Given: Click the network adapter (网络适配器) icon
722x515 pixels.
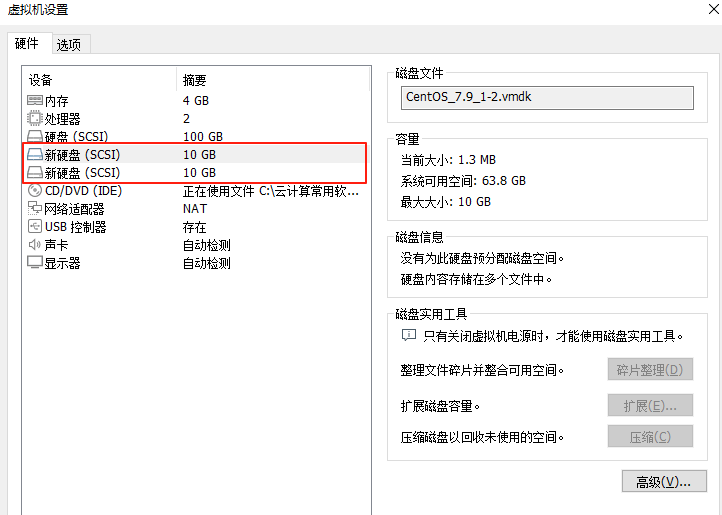Looking at the screenshot, I should (x=35, y=209).
